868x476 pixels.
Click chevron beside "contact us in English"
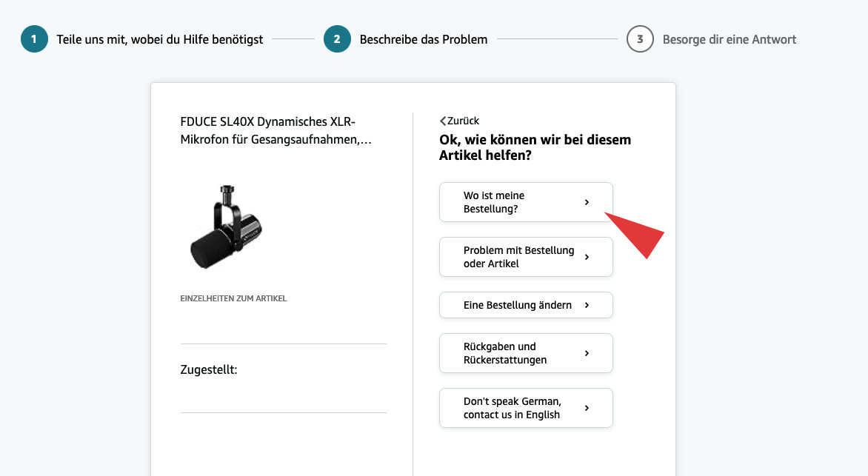587,408
